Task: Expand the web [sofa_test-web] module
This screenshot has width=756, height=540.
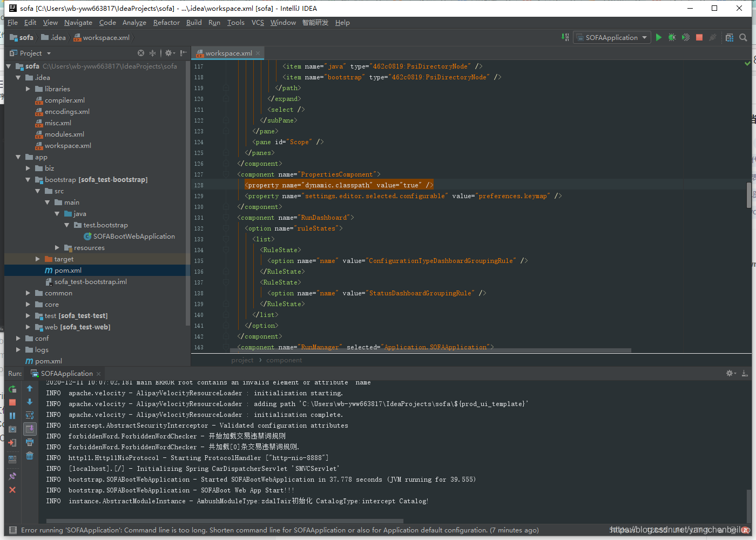Action: 28,327
